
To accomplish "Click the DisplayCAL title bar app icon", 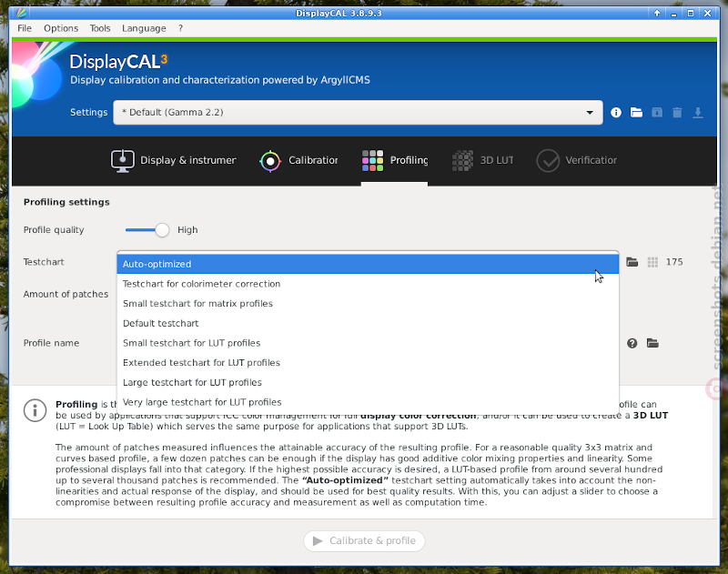I will tap(21, 13).
